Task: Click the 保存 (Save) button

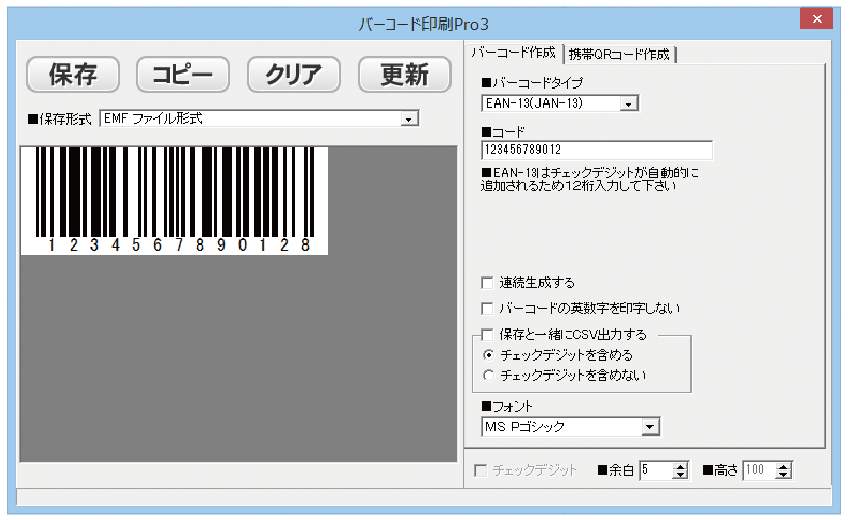Action: pos(72,74)
